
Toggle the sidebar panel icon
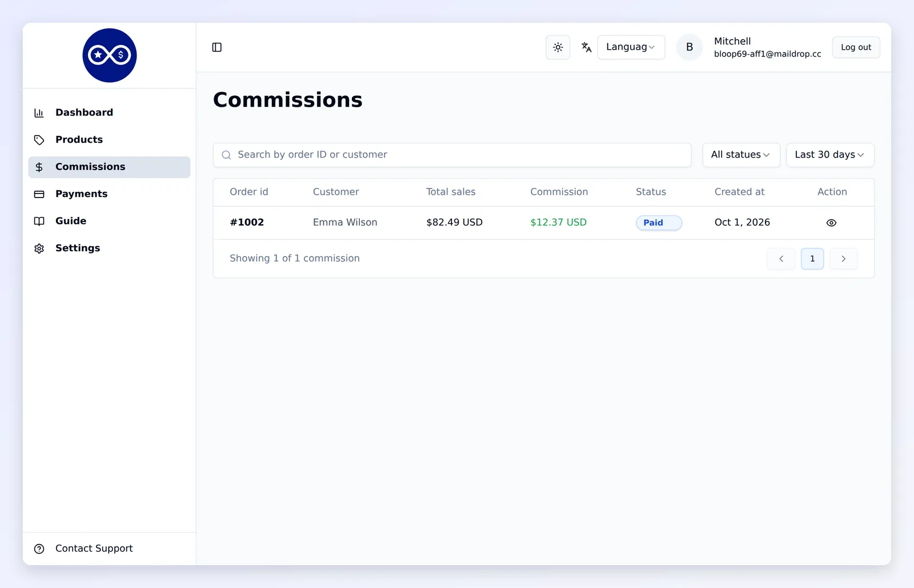pyautogui.click(x=217, y=47)
